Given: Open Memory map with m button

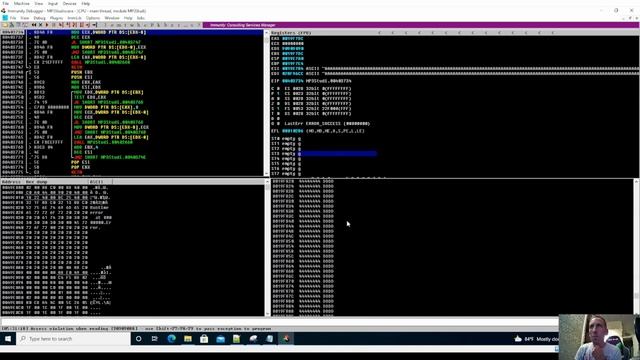Looking at the screenshot, I should 118,25.
